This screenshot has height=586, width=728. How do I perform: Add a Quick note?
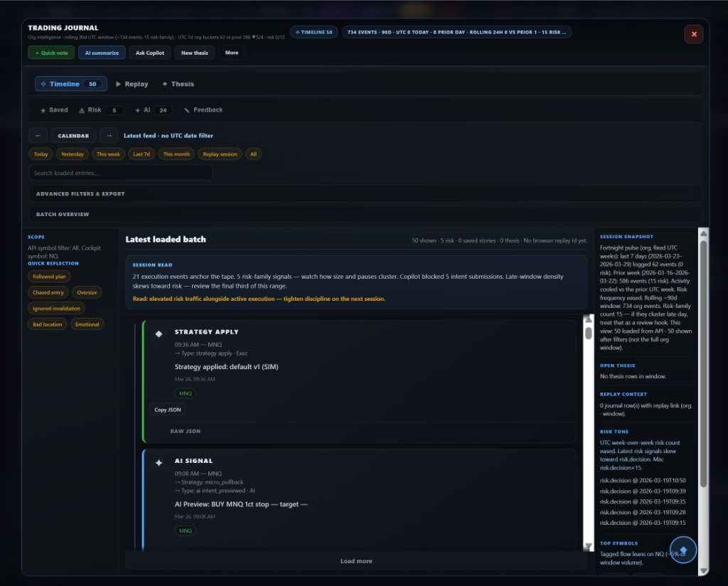click(51, 53)
